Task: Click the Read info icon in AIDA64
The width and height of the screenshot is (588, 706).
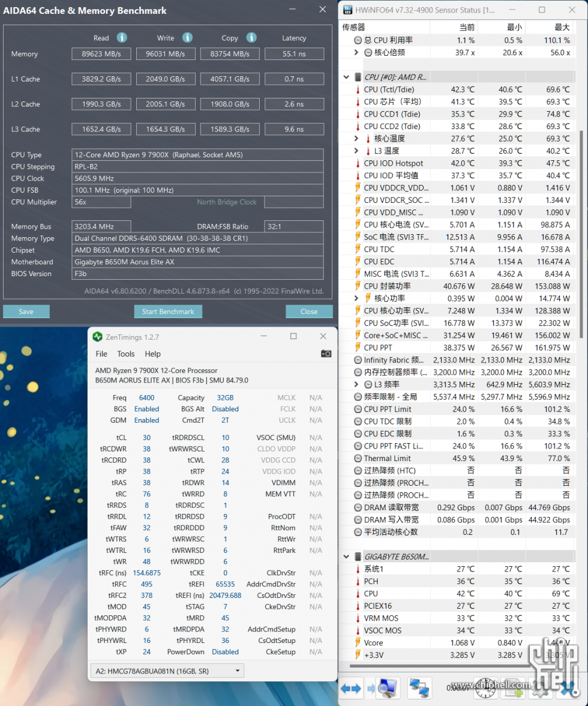Action: [x=122, y=38]
